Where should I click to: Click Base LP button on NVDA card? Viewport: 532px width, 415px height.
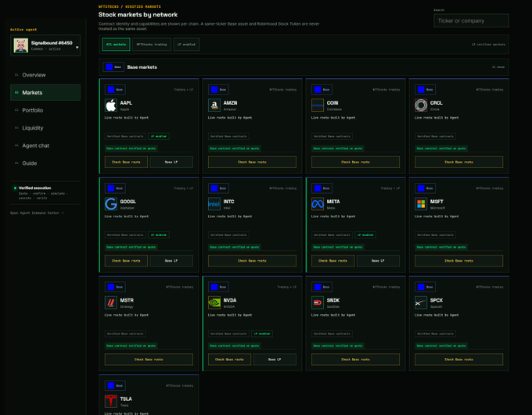click(275, 360)
